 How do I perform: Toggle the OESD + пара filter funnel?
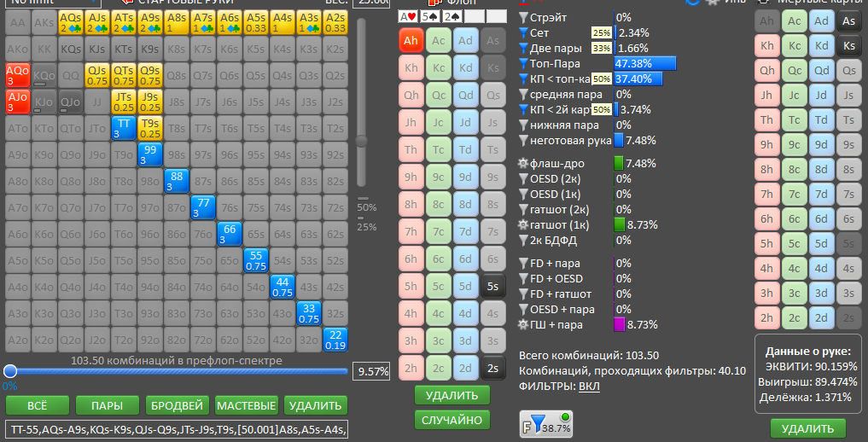click(524, 309)
